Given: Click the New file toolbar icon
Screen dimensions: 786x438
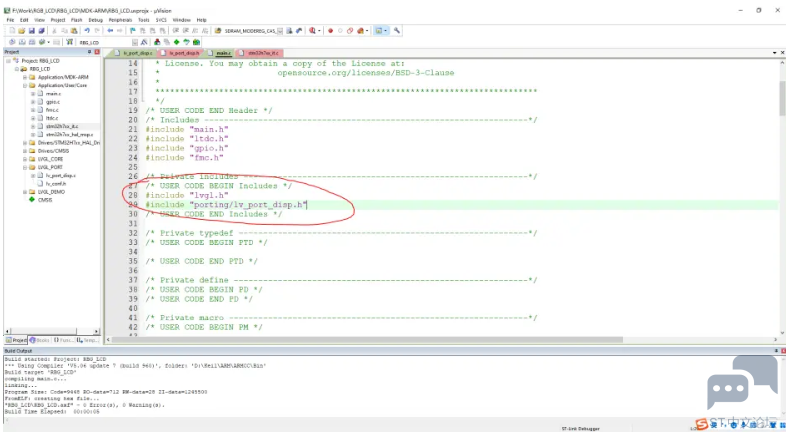Looking at the screenshot, I should 12,31.
